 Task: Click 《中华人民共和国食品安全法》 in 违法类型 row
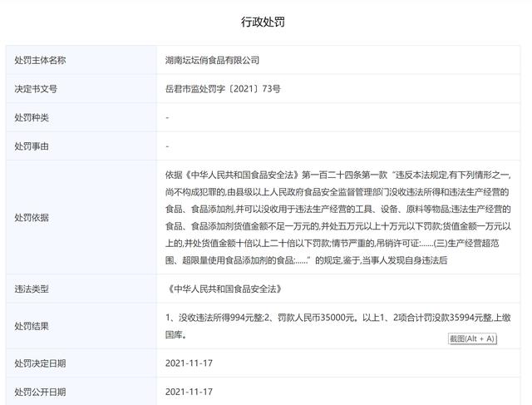point(224,289)
